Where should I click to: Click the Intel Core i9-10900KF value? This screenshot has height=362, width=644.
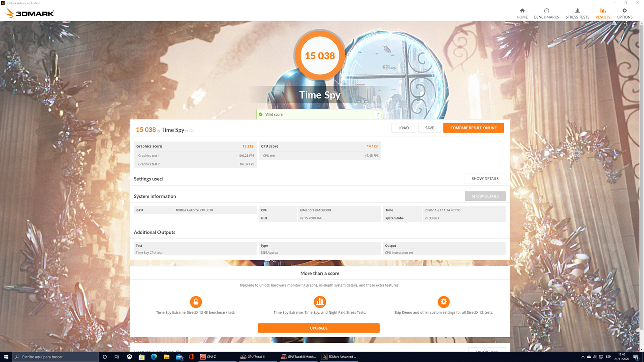coord(315,210)
